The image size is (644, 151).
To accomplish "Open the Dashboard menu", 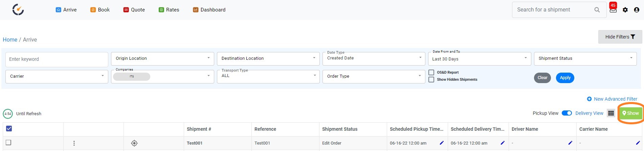I will [x=209, y=10].
